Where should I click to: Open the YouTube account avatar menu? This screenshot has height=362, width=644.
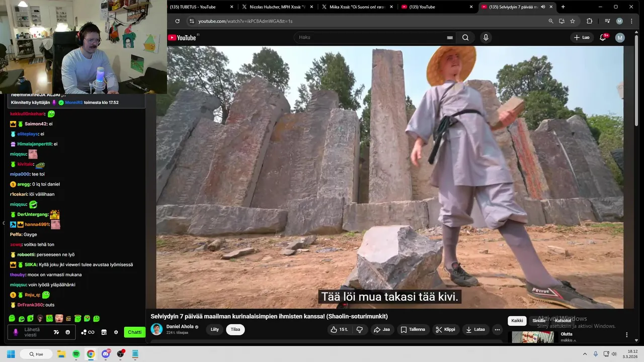(620, 38)
